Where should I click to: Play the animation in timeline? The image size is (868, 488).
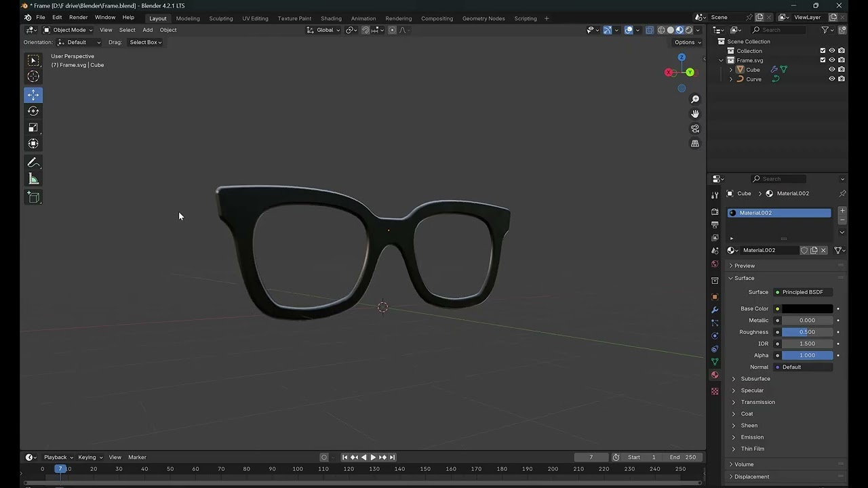[x=373, y=457]
